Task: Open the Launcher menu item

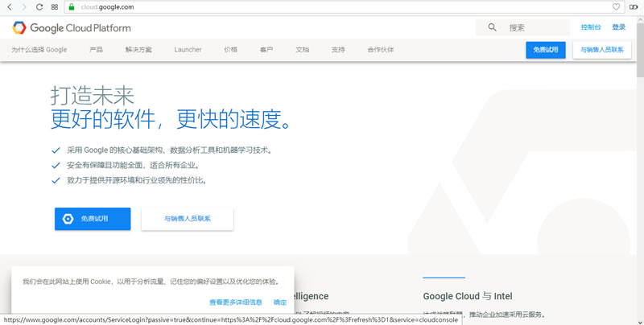Action: click(188, 50)
